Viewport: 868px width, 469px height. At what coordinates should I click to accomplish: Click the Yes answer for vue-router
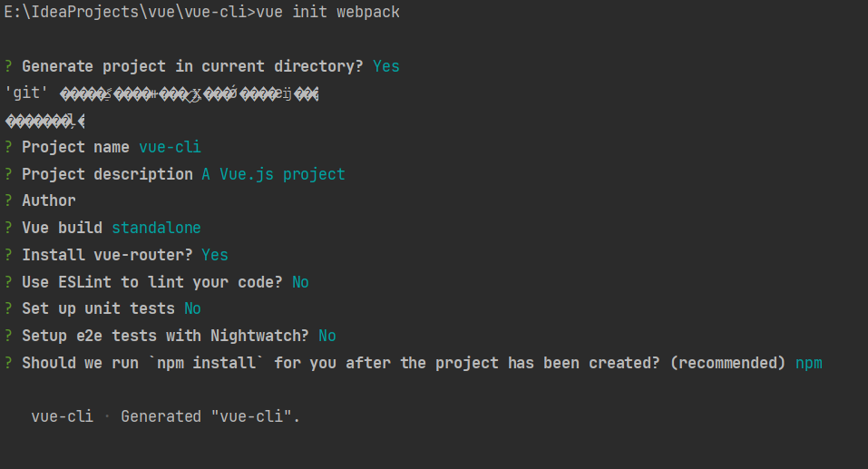215,255
